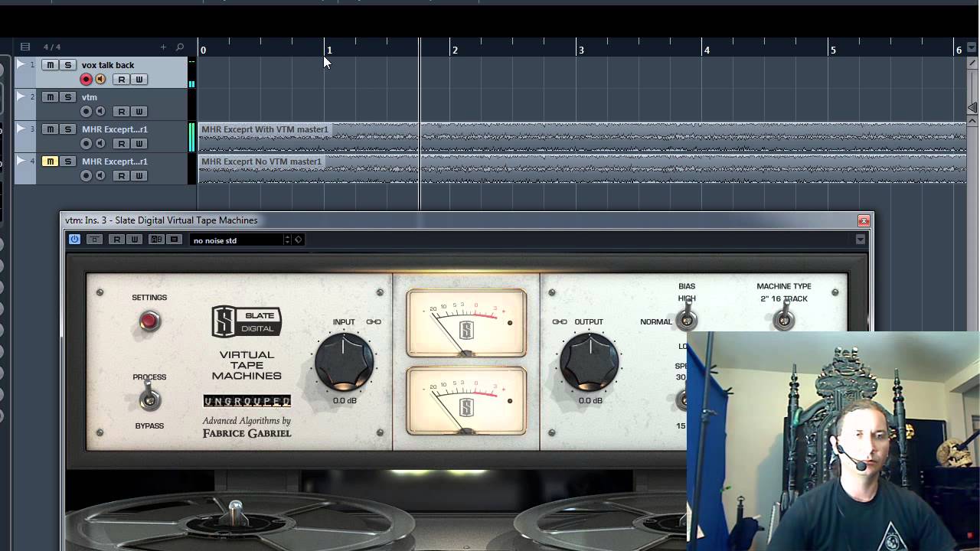The height and width of the screenshot is (551, 980).
Task: Flip the PROCESS / BYPASS switch
Action: (x=149, y=398)
